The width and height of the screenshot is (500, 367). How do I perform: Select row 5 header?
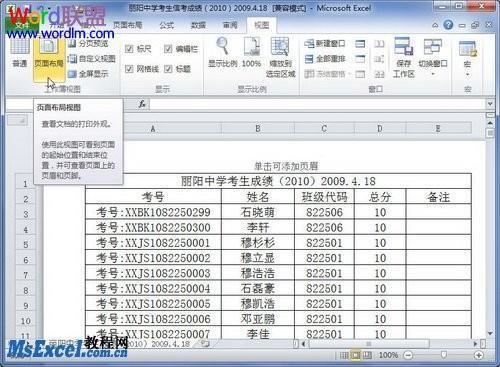[26, 244]
